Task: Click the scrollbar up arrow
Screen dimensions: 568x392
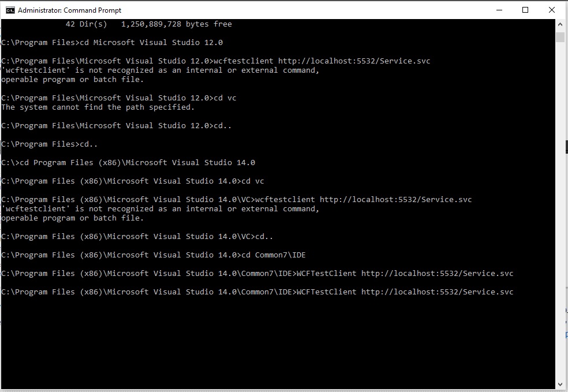Action: 560,24
